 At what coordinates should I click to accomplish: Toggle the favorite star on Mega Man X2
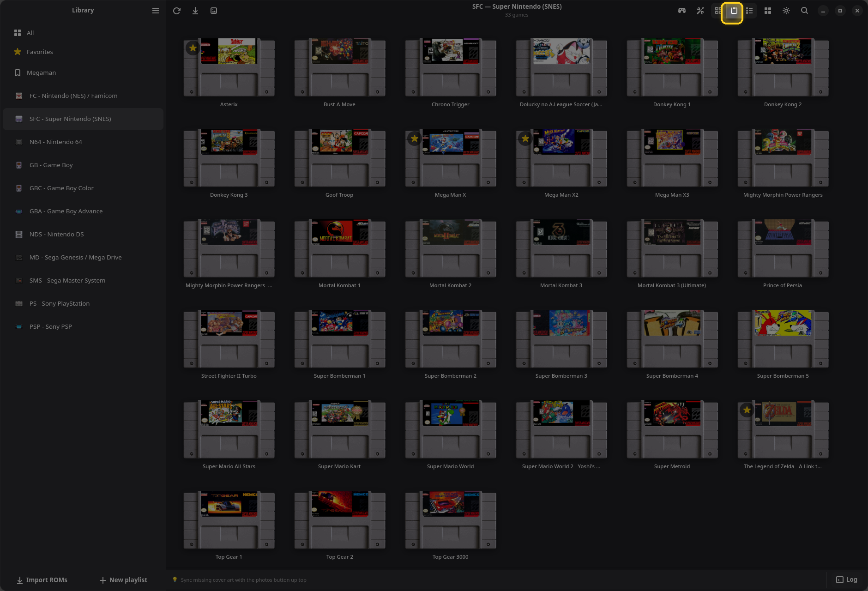point(525,139)
